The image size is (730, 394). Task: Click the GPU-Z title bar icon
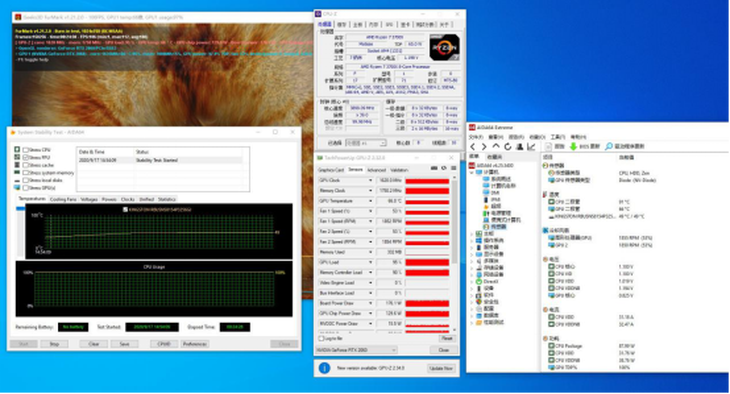tap(320, 158)
